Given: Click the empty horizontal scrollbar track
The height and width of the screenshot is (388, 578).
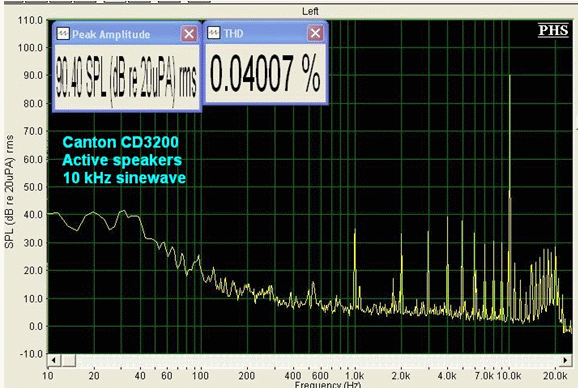Looking at the screenshot, I should [x=317, y=360].
